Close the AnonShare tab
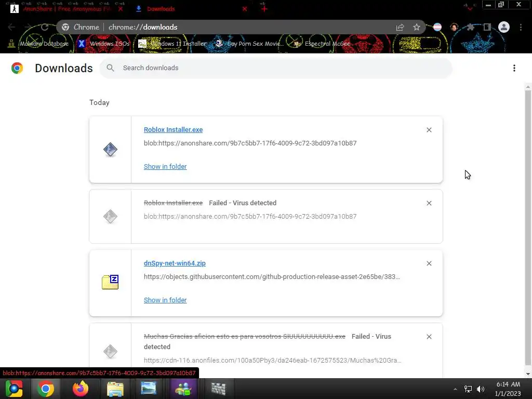Screen dimensions: 532x399 point(121,9)
